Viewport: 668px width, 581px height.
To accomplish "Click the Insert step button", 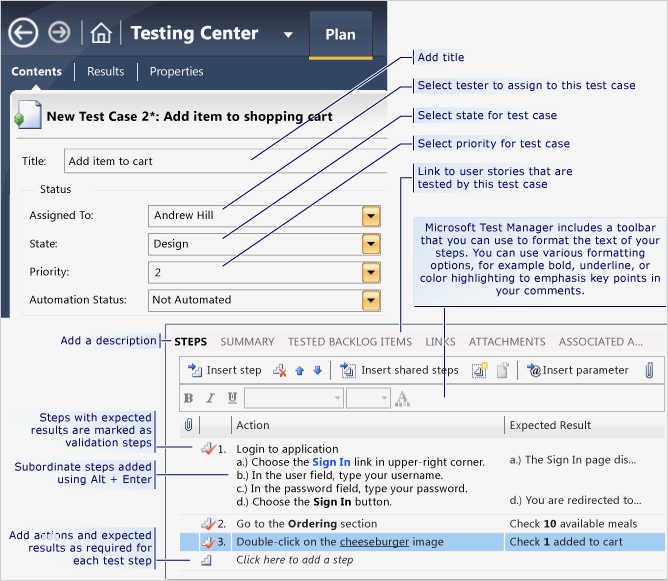I will 225,370.
